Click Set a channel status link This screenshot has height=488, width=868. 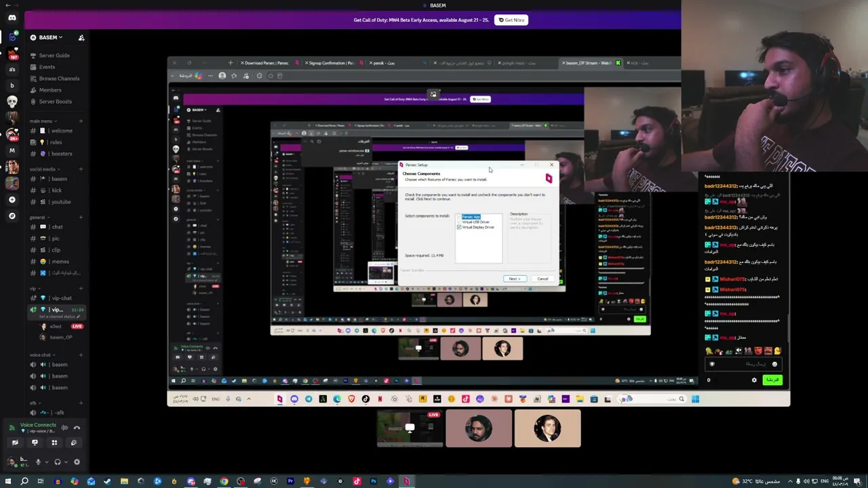[x=60, y=317]
